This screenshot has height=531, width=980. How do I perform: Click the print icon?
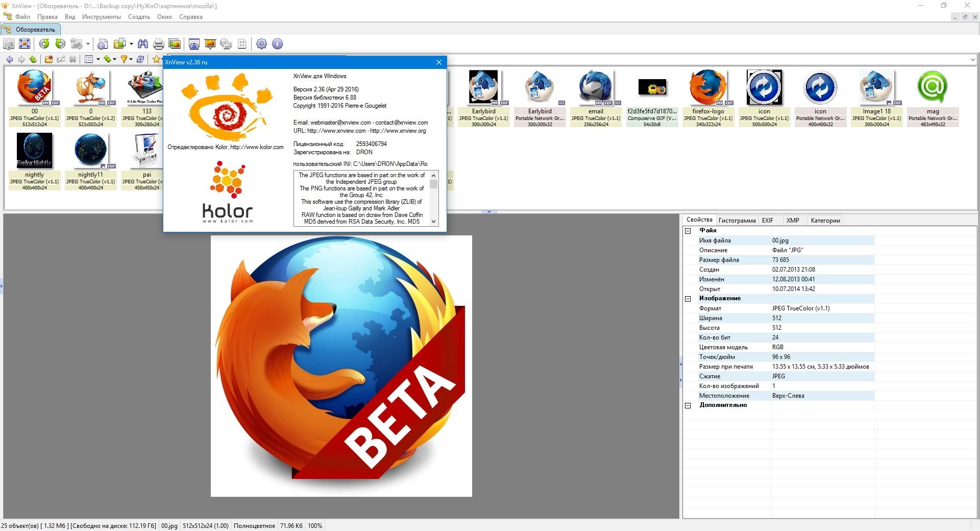click(x=159, y=44)
